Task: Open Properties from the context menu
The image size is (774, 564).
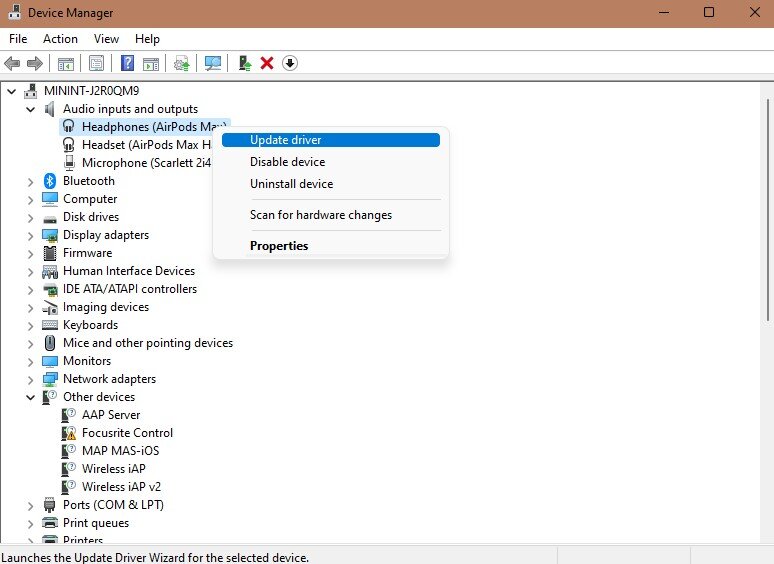Action: [x=279, y=246]
